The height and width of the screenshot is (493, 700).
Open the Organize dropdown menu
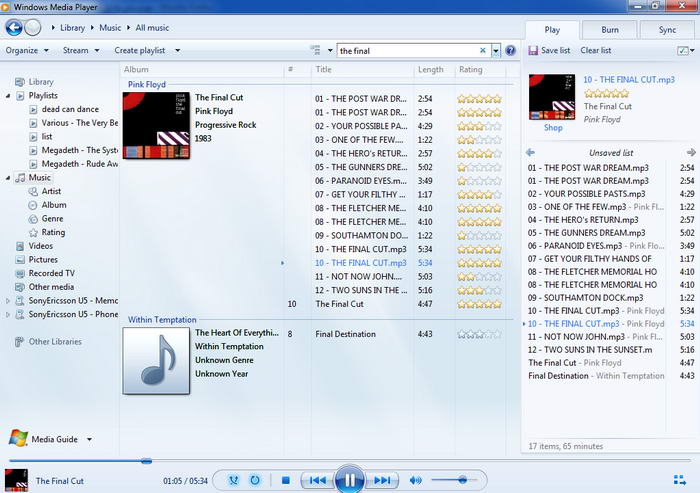pos(27,50)
